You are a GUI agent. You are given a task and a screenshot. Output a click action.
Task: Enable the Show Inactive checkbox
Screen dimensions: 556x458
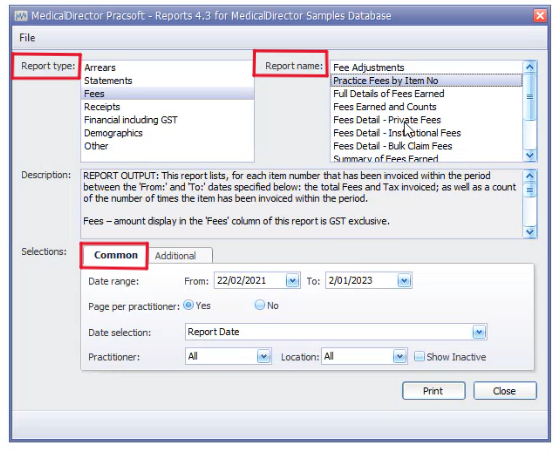coord(419,356)
